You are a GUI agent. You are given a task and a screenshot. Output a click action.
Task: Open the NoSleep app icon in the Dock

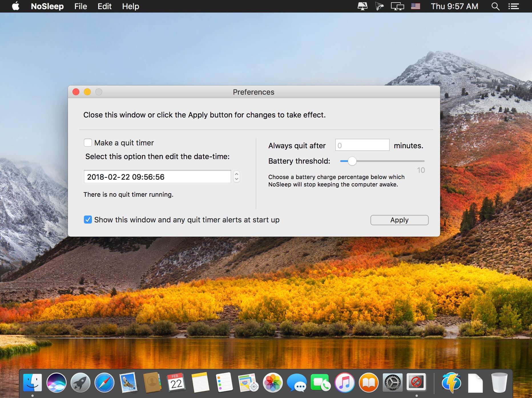416,382
